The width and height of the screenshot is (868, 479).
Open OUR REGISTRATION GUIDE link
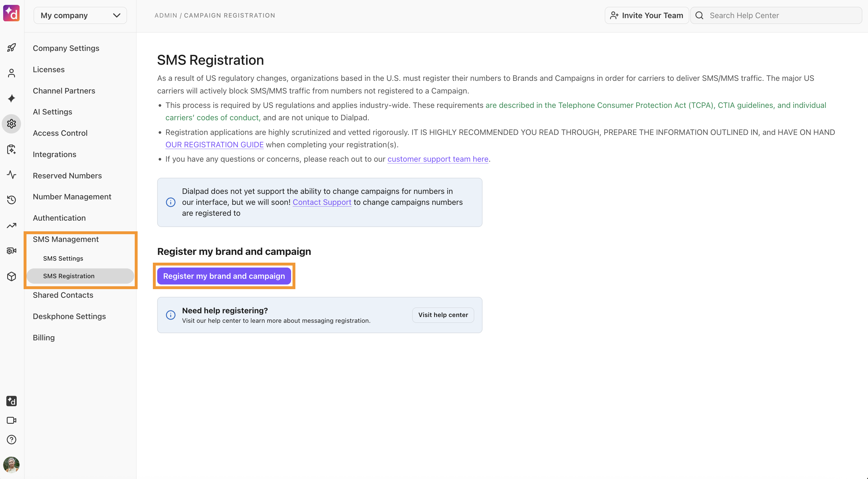point(214,145)
